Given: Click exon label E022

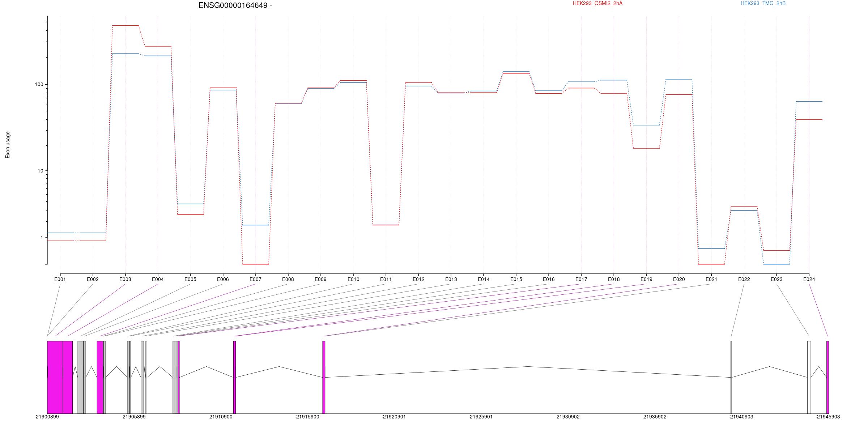Looking at the screenshot, I should (744, 279).
